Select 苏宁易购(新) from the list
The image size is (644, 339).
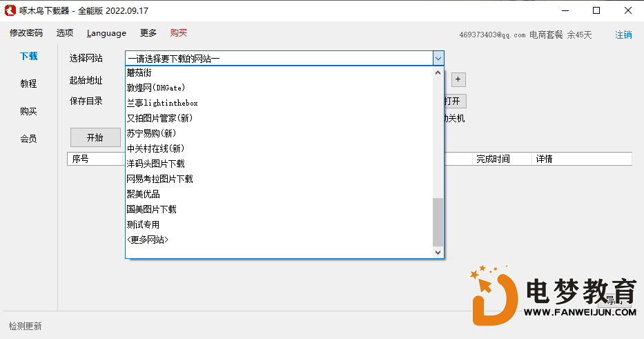point(280,133)
